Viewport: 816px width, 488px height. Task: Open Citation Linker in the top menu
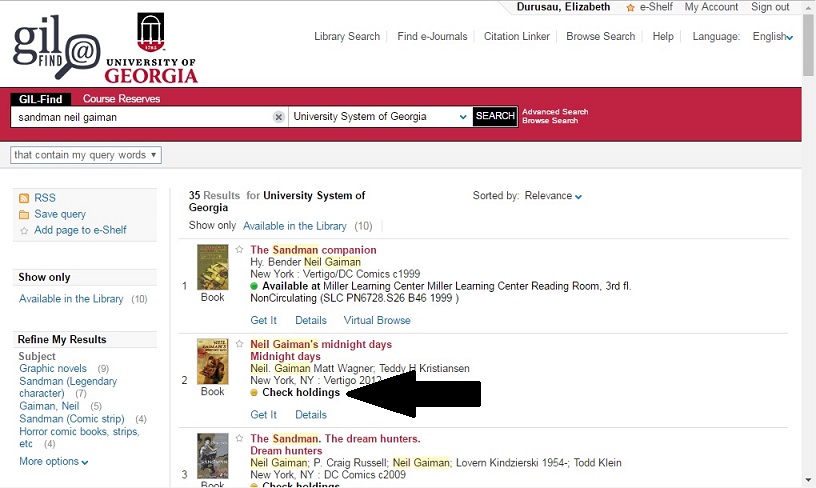coord(516,37)
